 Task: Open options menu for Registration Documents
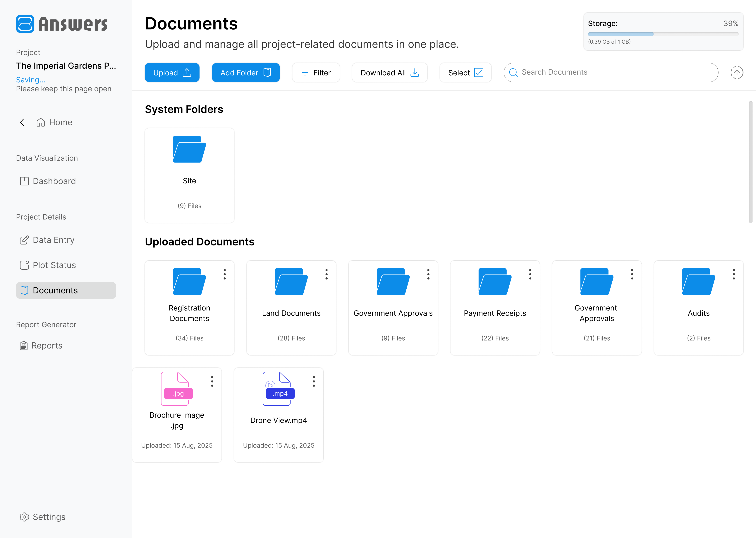coord(225,274)
